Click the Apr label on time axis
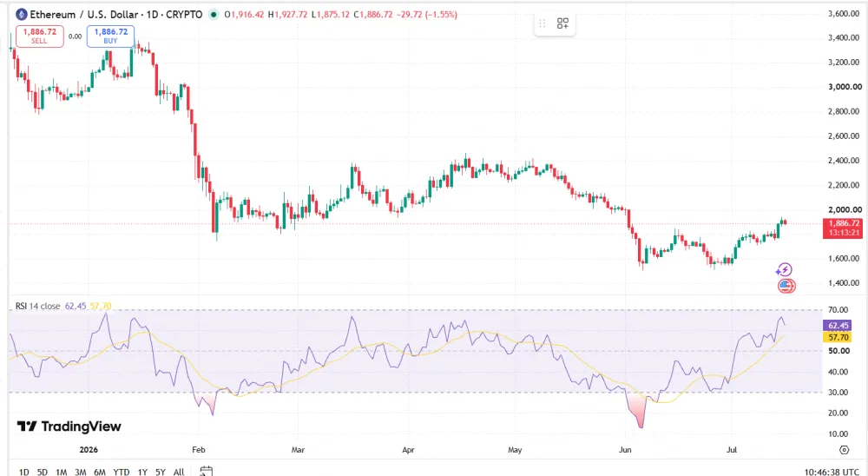The width and height of the screenshot is (868, 476). [408, 449]
